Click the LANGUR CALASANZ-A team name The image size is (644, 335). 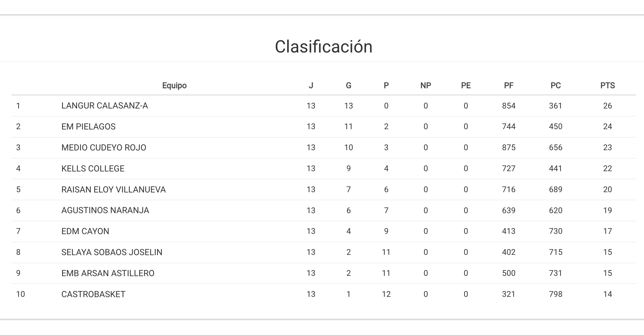click(104, 106)
